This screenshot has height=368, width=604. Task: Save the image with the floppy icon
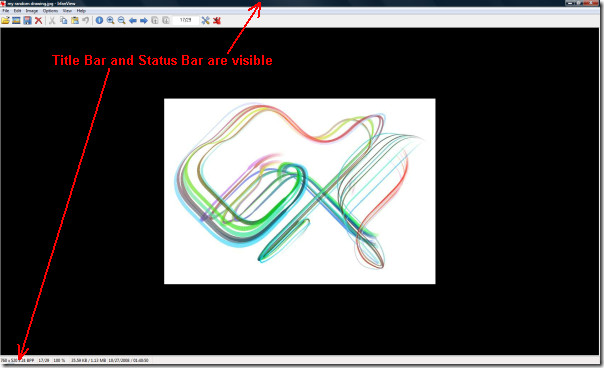click(27, 20)
